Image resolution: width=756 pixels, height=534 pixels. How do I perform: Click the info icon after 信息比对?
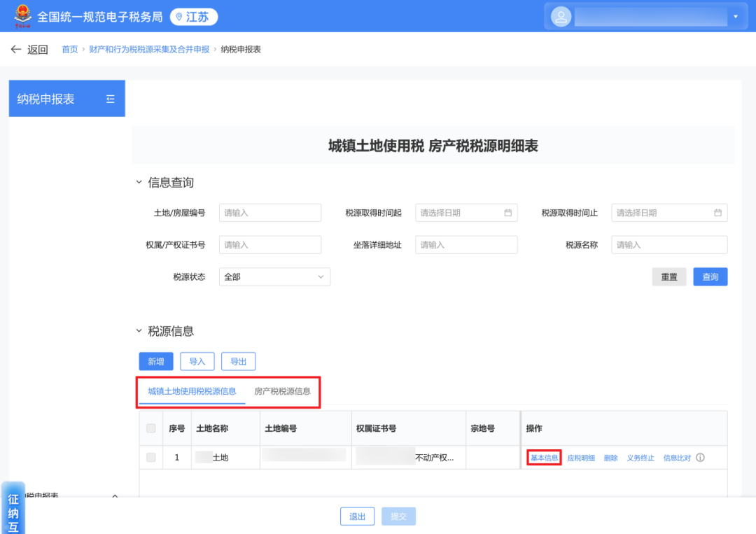[x=700, y=458]
